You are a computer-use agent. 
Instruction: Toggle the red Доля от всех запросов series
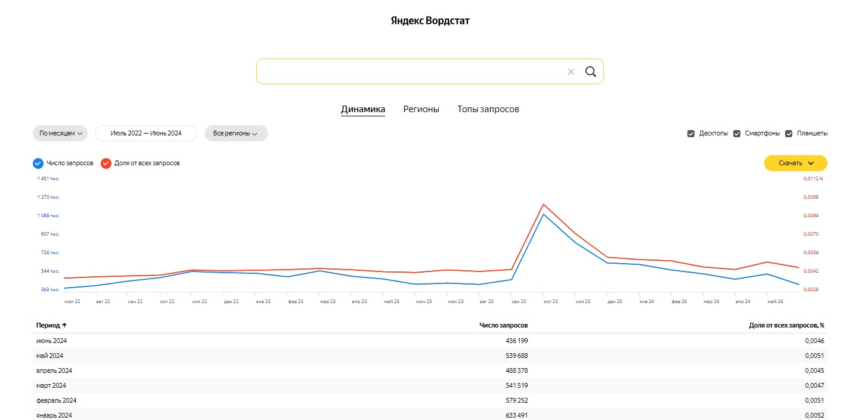coord(106,163)
